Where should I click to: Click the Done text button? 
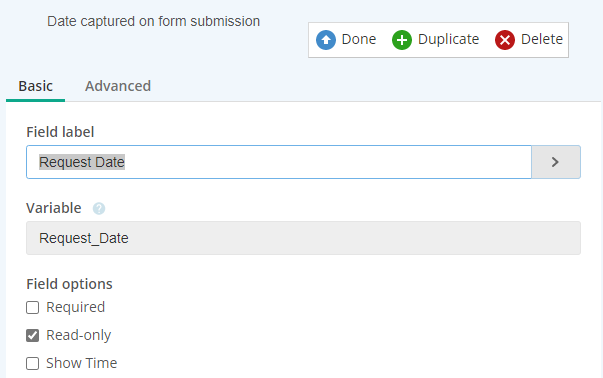(359, 39)
